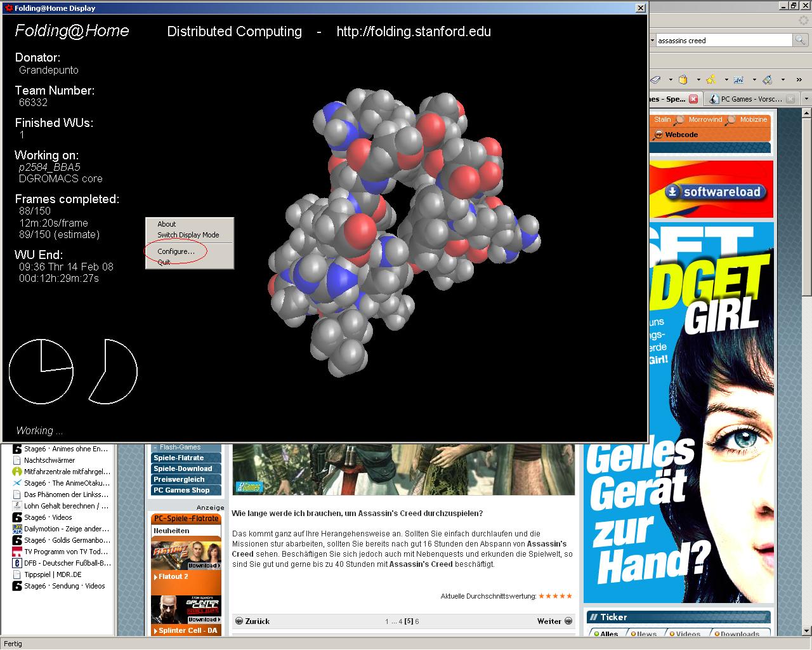Expand the stars icon dropdown arrow
This screenshot has width=812, height=650.
726,80
